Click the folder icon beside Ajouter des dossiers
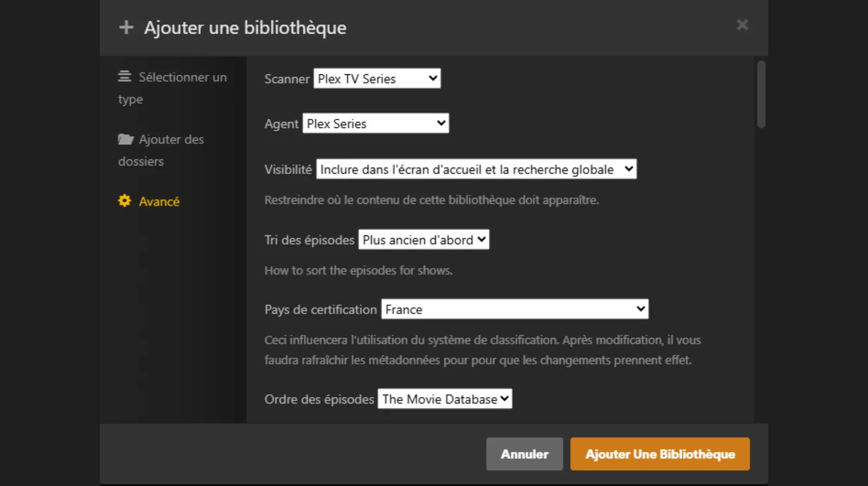This screenshot has width=868, height=486. tap(126, 139)
